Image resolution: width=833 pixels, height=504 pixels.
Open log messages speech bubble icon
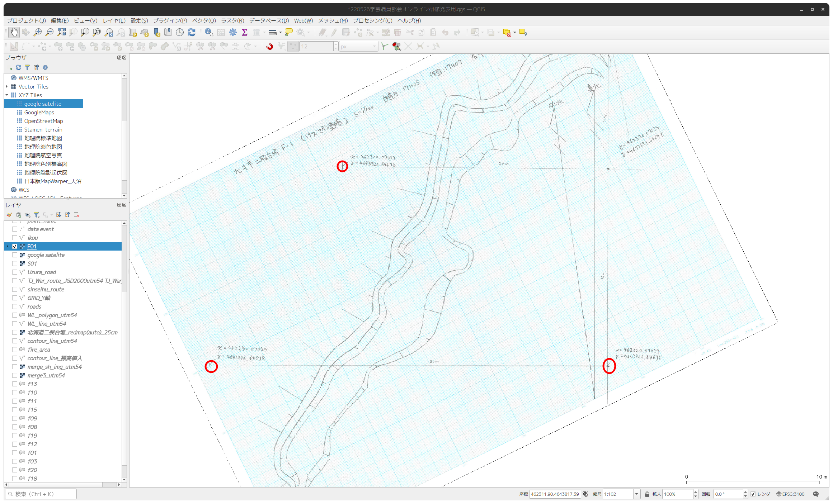coord(816,494)
